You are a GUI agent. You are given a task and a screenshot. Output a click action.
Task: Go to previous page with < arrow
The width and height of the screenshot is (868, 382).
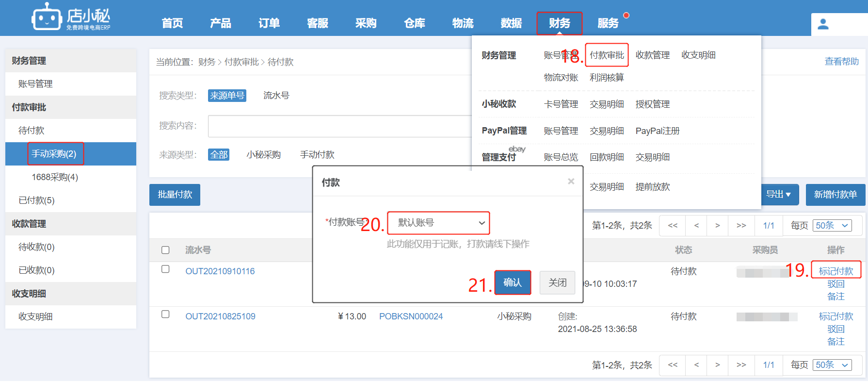click(x=696, y=225)
